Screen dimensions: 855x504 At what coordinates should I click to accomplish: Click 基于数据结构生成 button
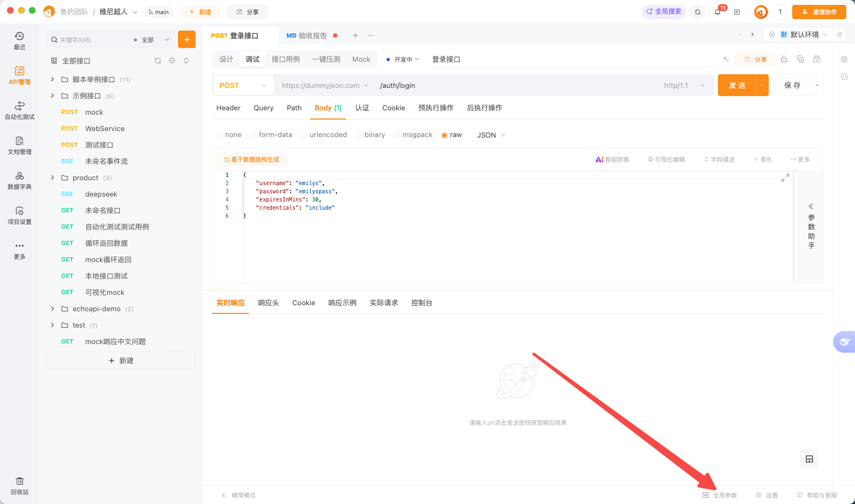[252, 159]
